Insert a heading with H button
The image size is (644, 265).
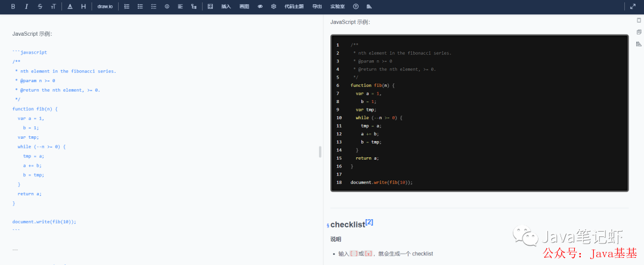click(83, 7)
